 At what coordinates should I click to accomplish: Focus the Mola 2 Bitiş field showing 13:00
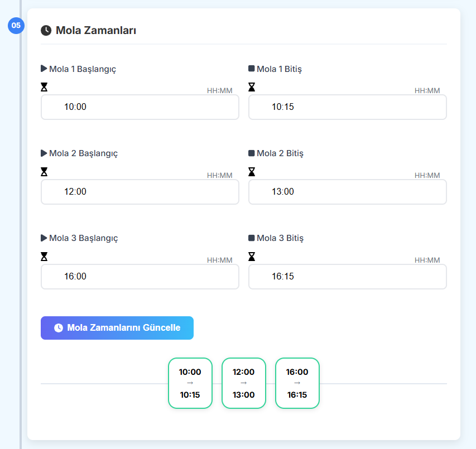[348, 192]
